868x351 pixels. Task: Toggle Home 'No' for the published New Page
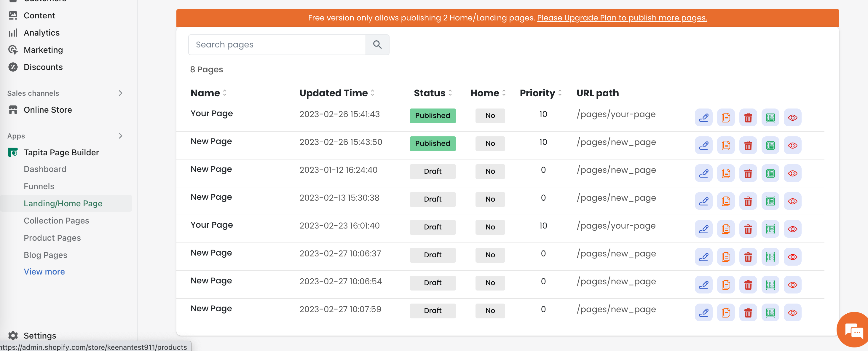tap(490, 143)
